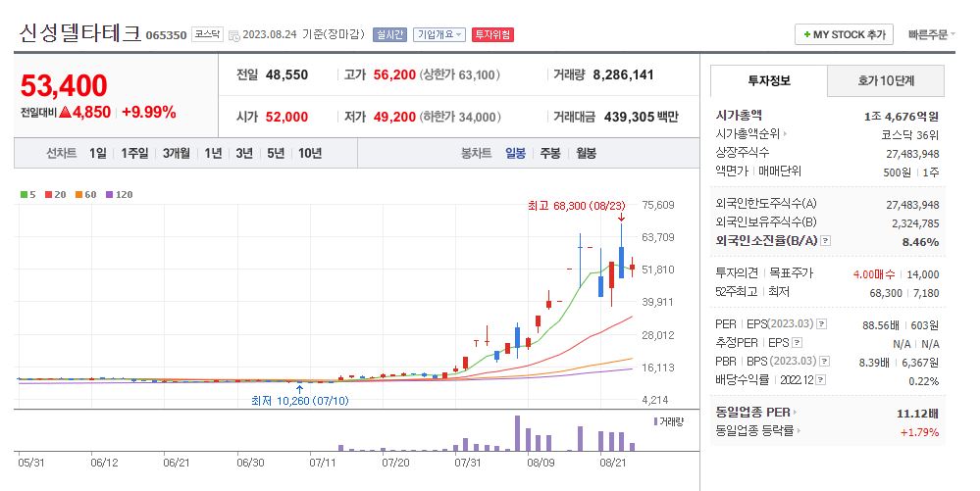
Task: Select 3년 line chart period
Action: [244, 153]
